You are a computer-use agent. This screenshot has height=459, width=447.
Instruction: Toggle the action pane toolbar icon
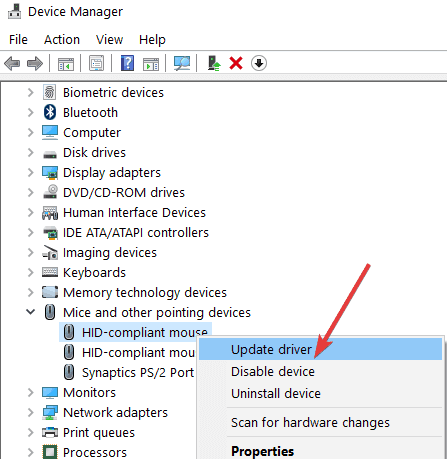tap(151, 63)
